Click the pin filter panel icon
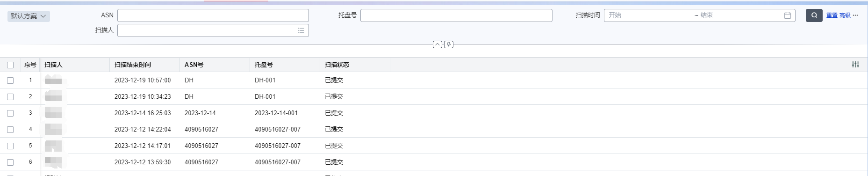The height and width of the screenshot is (176, 868). 449,44
